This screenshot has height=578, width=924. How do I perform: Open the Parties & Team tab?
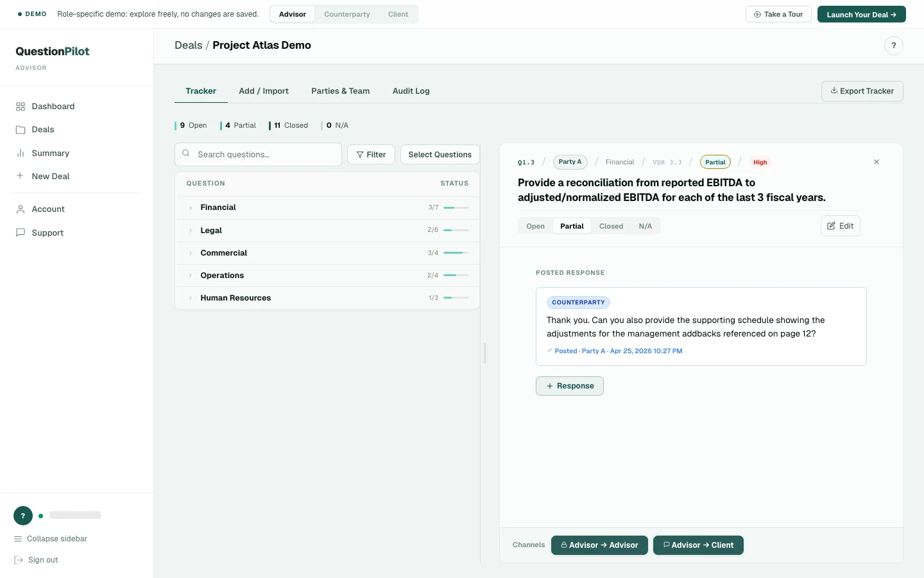tap(341, 91)
